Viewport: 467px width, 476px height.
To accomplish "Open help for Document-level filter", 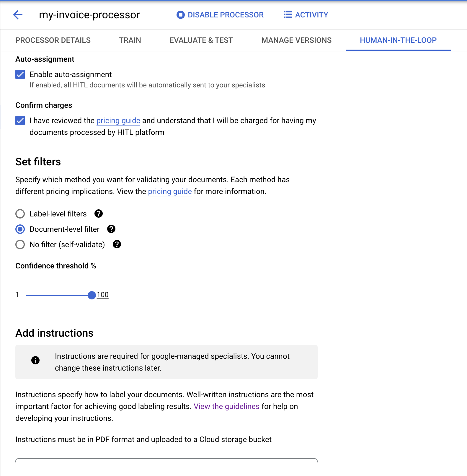I will coord(111,229).
